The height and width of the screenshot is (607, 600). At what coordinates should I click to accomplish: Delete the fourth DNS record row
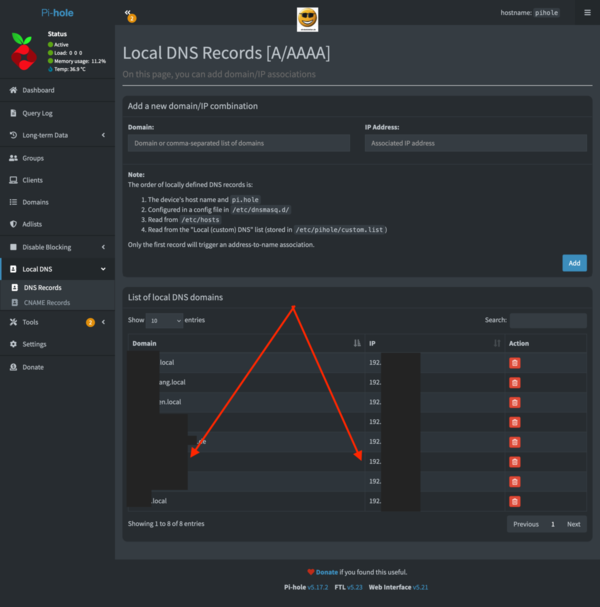[x=514, y=422]
